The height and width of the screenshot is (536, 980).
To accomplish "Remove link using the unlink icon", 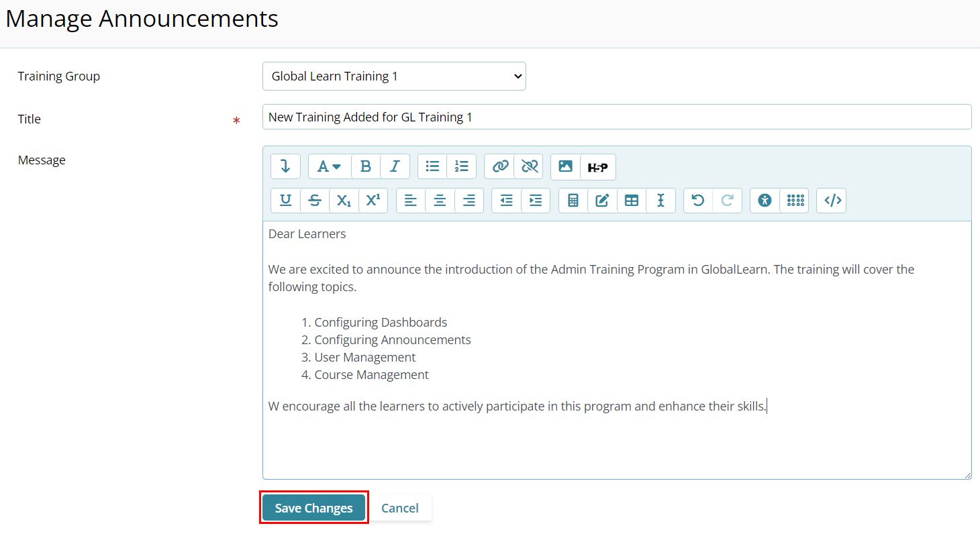I will pyautogui.click(x=529, y=166).
